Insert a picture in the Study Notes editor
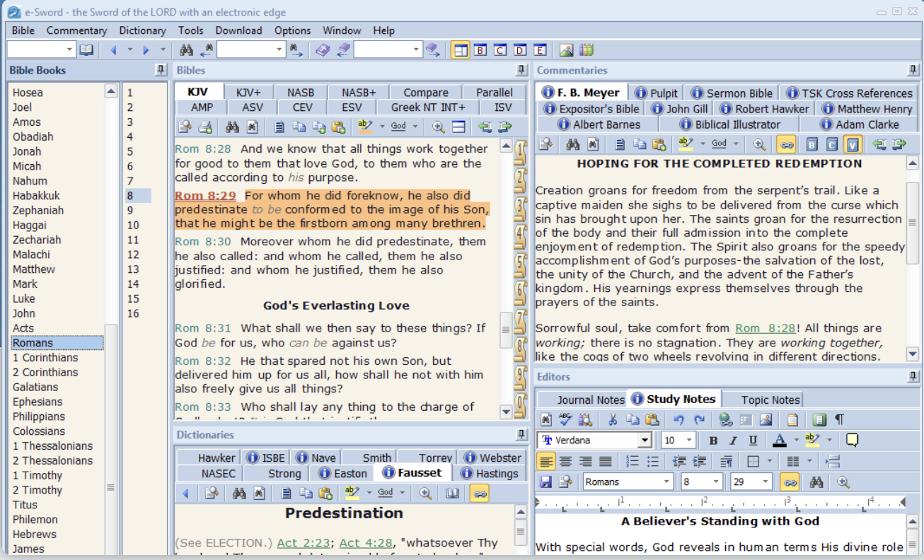Viewport: 924px width, 560px height. [x=765, y=420]
